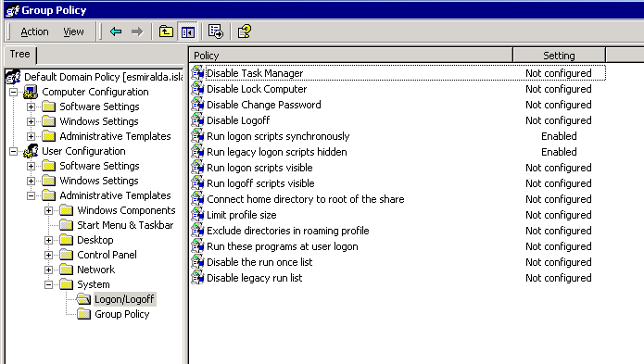Click the Default Domain Policy root icon
The width and height of the screenshot is (644, 364).
click(13, 77)
